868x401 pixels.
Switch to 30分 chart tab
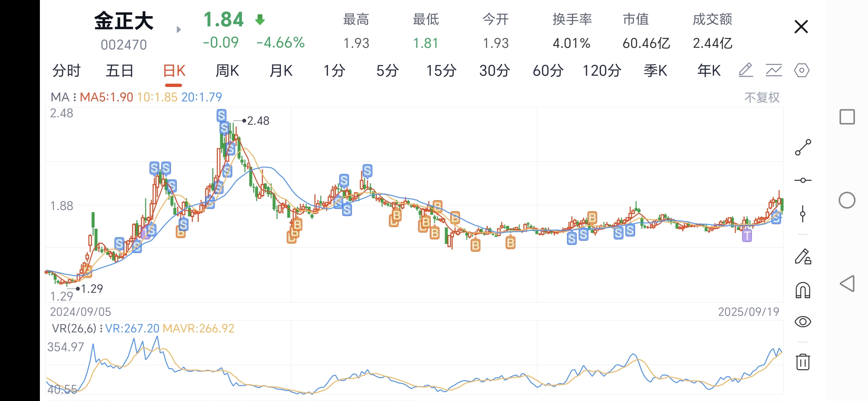pos(495,71)
